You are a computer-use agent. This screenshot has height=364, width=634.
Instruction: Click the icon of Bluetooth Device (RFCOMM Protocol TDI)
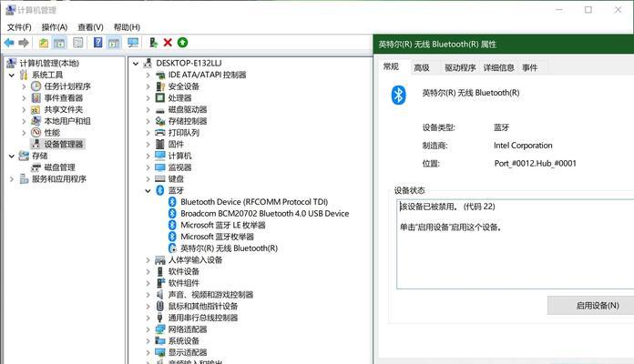click(172, 202)
